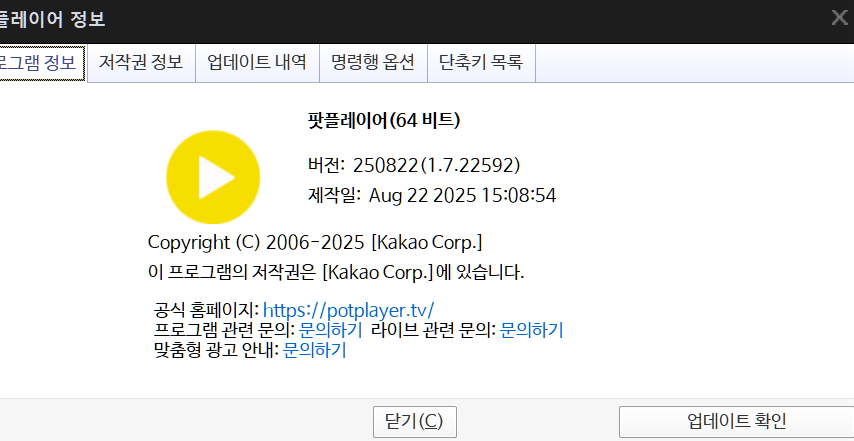
Task: Open the https://potplayer.tv/ homepage link
Action: (349, 310)
